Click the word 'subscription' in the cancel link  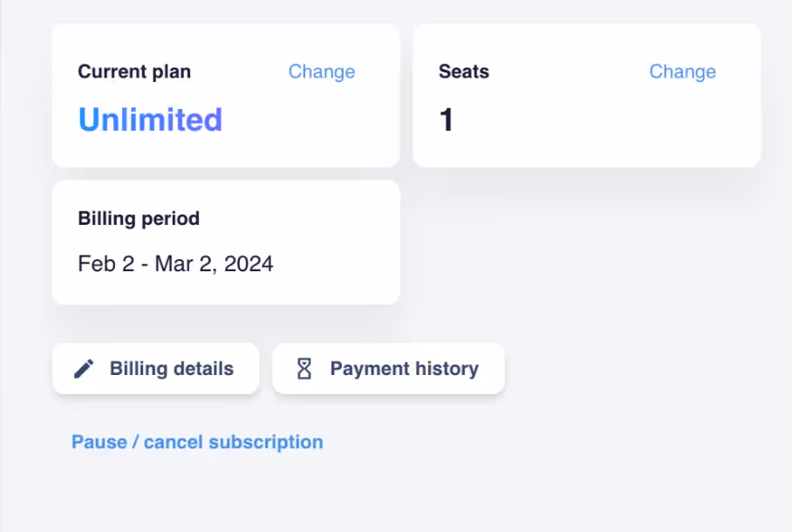[x=266, y=442]
